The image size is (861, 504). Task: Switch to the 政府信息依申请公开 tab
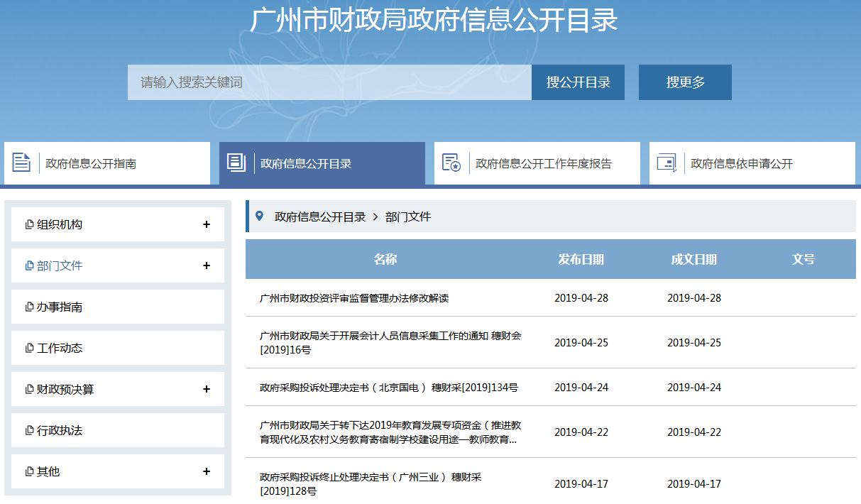(742, 164)
